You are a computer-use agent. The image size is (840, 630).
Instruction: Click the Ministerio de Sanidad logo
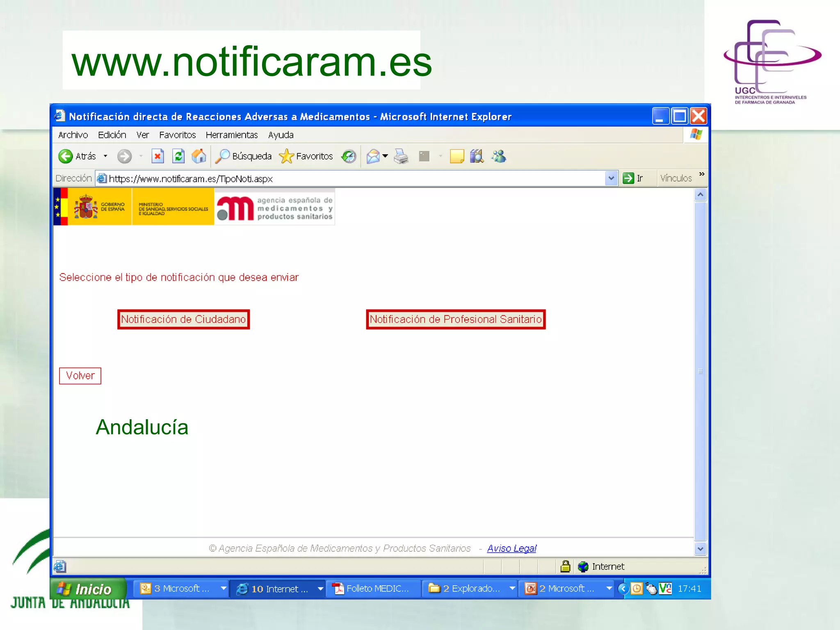point(173,206)
